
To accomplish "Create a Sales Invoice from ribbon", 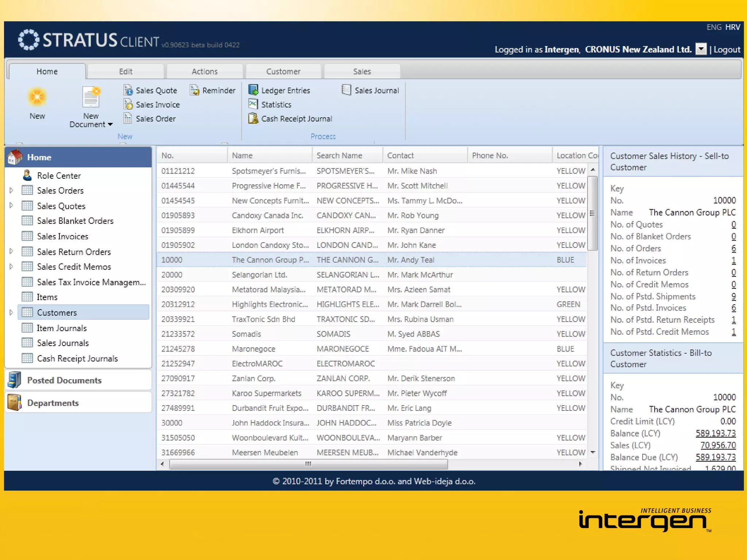I will (152, 105).
